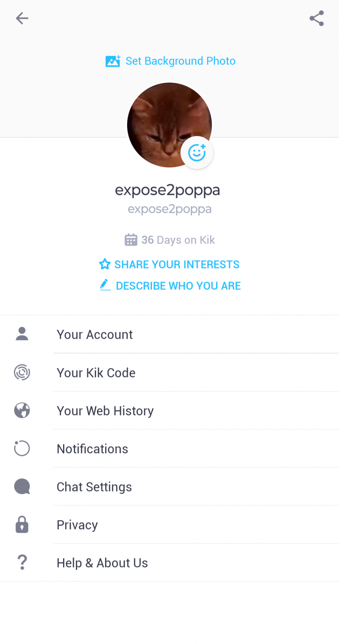The height and width of the screenshot is (644, 339).
Task: Click the Chat Settings bubble icon
Action: click(x=22, y=486)
